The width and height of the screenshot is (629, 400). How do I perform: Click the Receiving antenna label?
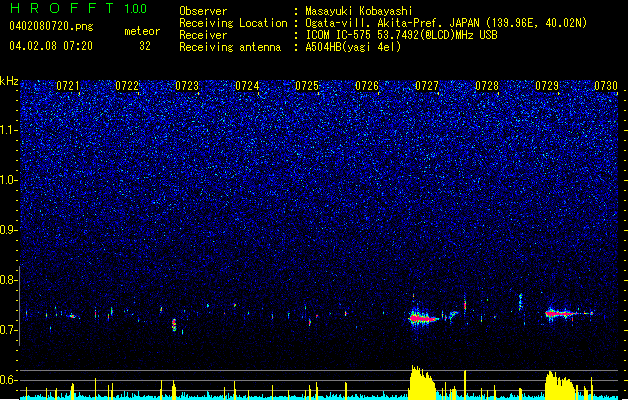click(230, 47)
